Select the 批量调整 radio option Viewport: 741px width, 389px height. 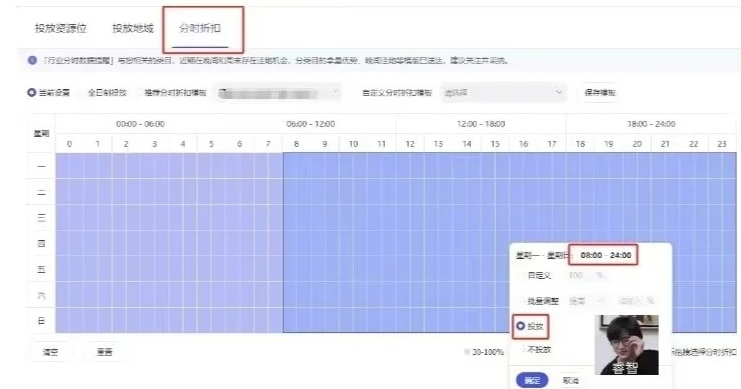[x=522, y=301]
